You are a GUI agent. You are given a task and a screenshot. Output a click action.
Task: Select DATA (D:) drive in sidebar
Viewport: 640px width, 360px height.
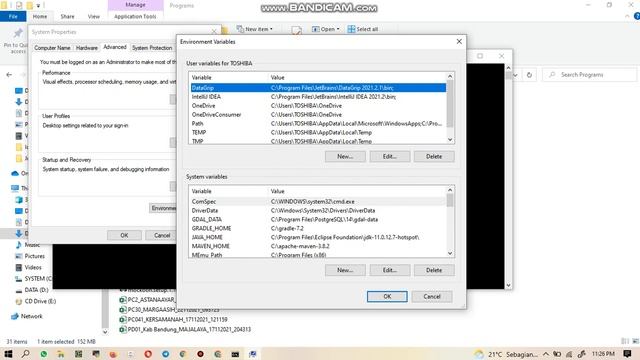click(x=31, y=290)
